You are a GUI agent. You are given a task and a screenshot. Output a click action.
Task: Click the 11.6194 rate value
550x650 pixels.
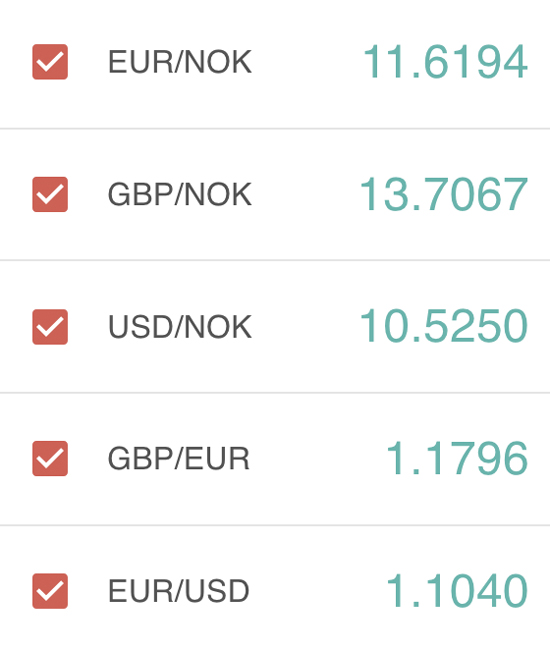coord(445,62)
